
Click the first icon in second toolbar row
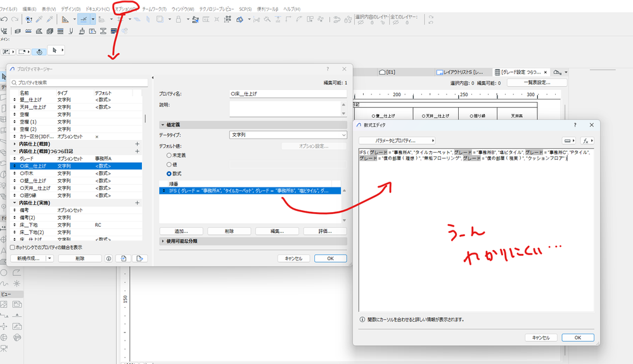4,31
